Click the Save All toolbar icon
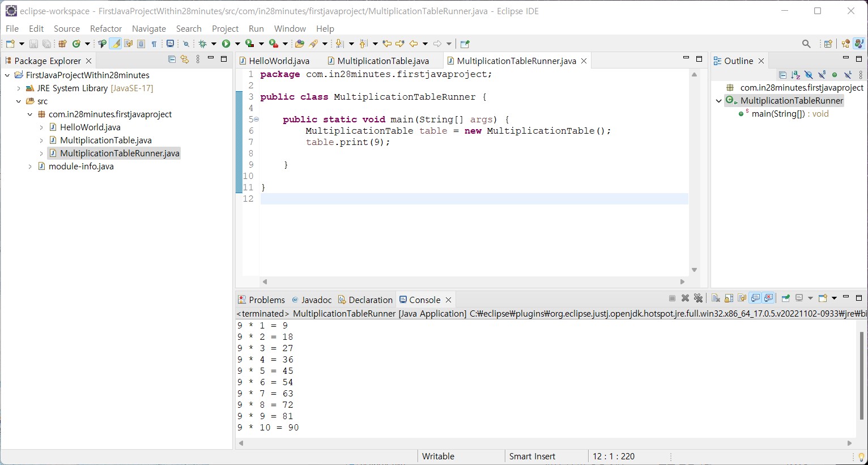 pyautogui.click(x=46, y=44)
